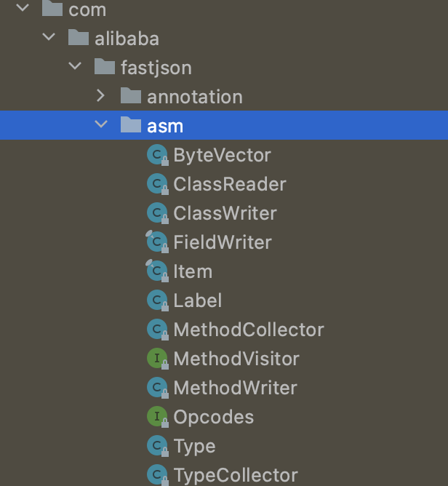Select the Label class entry

tap(198, 300)
